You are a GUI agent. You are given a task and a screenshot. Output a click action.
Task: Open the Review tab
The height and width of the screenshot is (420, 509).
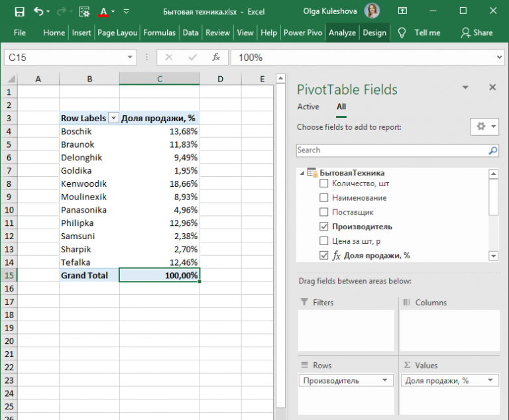(x=217, y=32)
